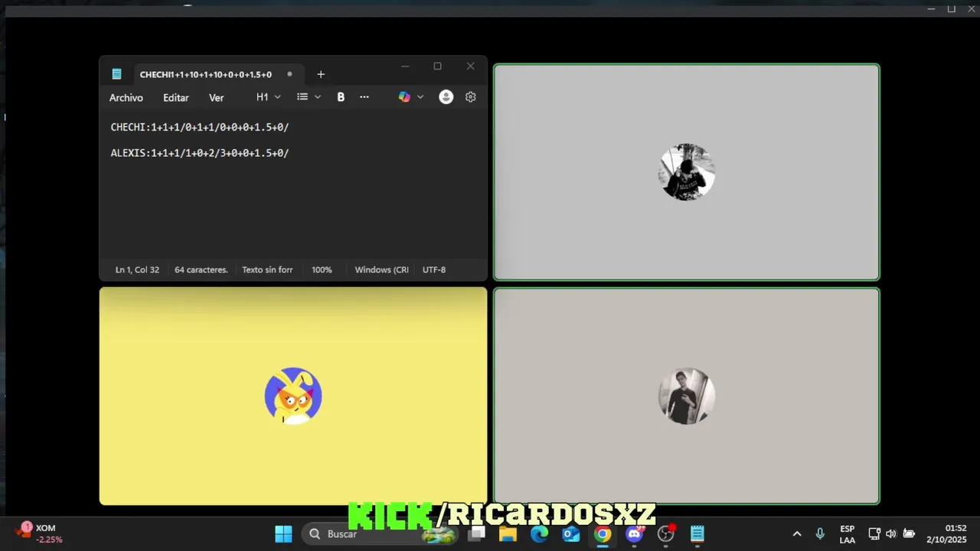Screen dimensions: 980x551
Task: Open the Ver menu in Notepad
Action: 217,97
